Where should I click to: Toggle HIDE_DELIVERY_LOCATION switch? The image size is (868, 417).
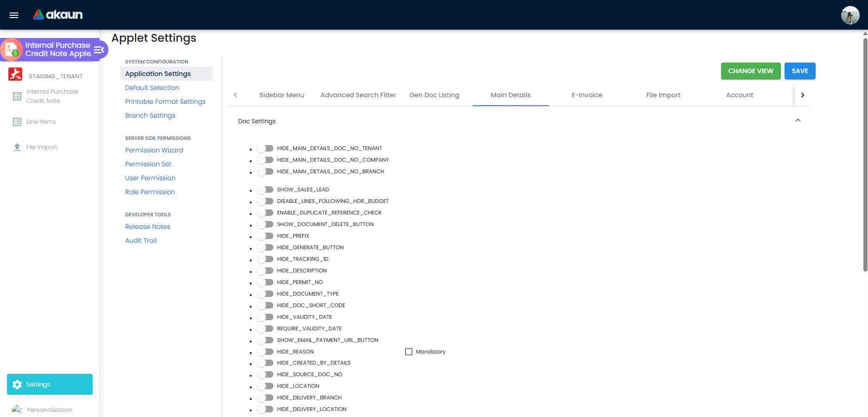(x=266, y=409)
